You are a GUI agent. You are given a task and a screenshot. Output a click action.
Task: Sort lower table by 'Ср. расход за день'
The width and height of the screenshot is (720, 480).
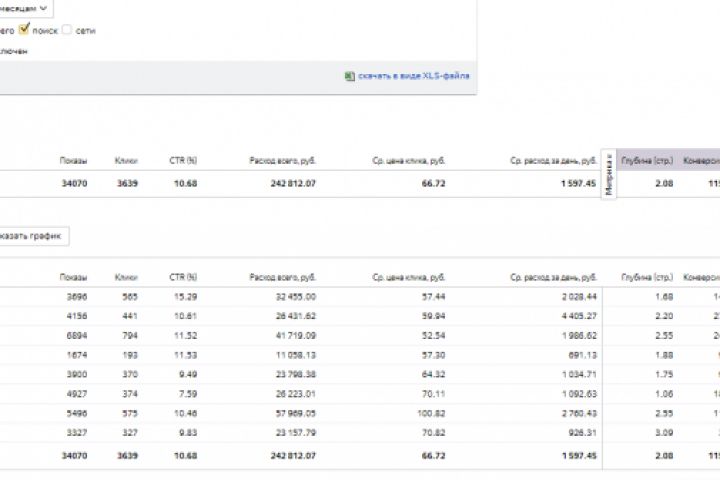pos(552,277)
